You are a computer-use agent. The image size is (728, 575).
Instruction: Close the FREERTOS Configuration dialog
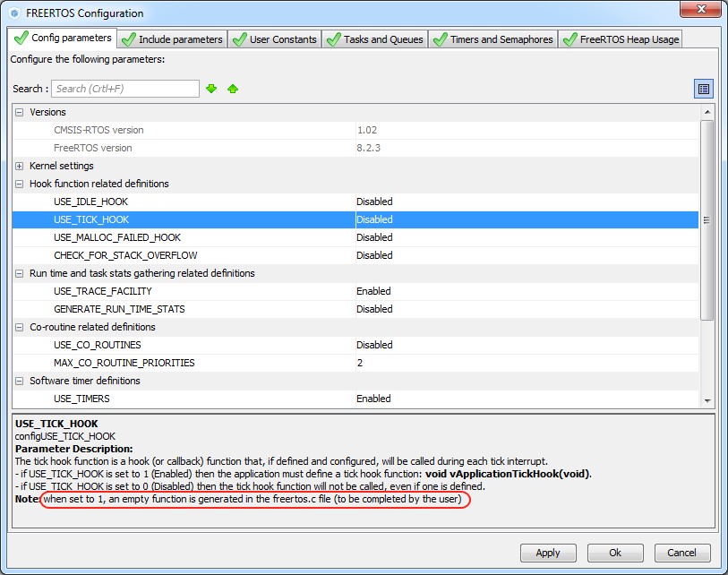coord(700,9)
